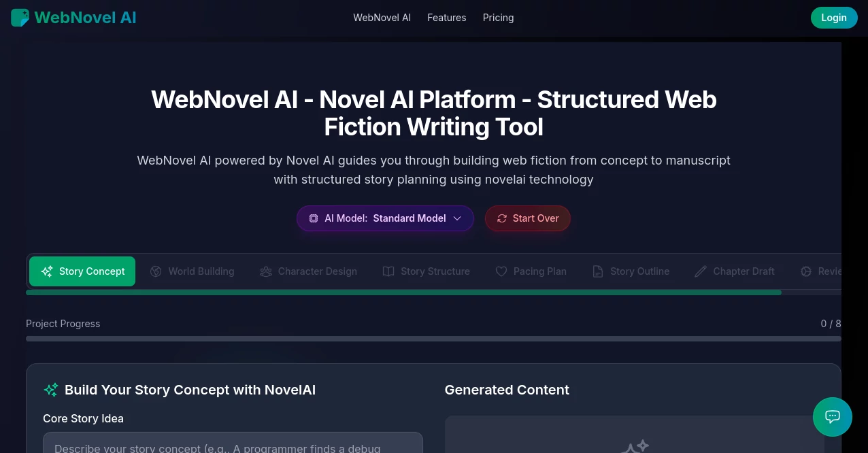This screenshot has height=453, width=868.
Task: Click the WebNovel AI logo icon
Action: coord(20,17)
